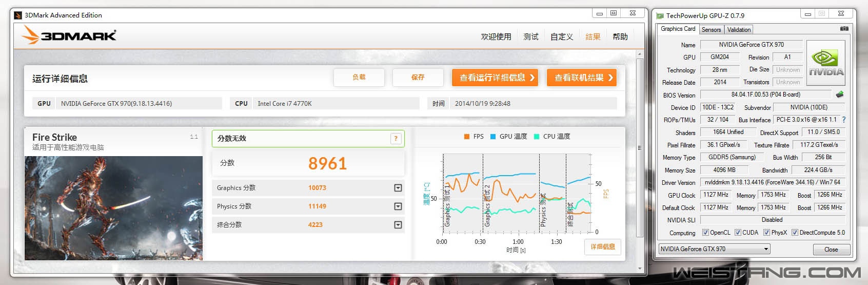Minimize the GPU-Z window
The height and width of the screenshot is (285, 868).
tap(808, 14)
